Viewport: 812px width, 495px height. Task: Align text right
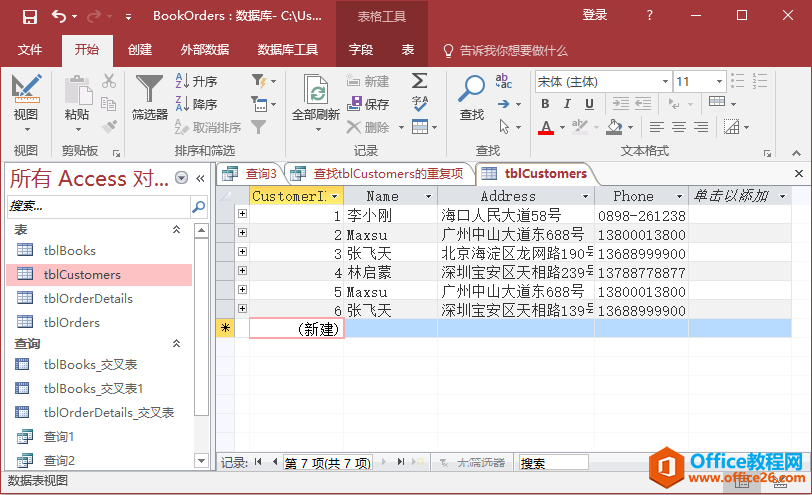(701, 127)
